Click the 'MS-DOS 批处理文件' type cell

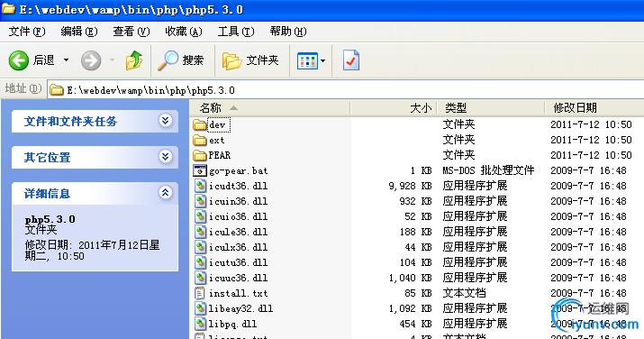point(488,170)
